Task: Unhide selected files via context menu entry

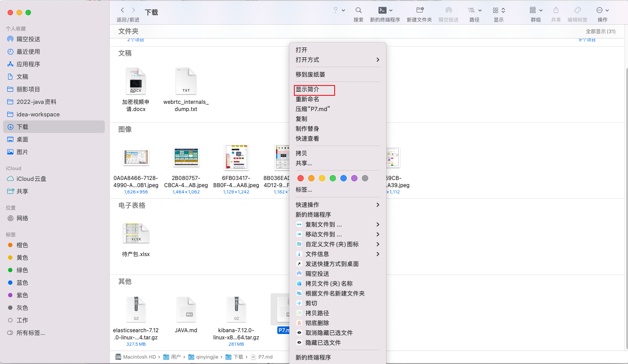Action: coord(328,333)
